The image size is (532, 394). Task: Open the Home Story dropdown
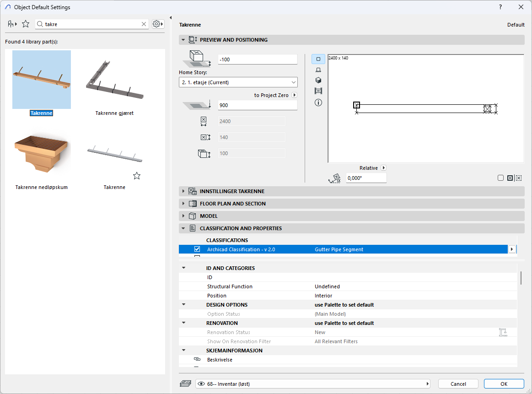click(x=238, y=82)
